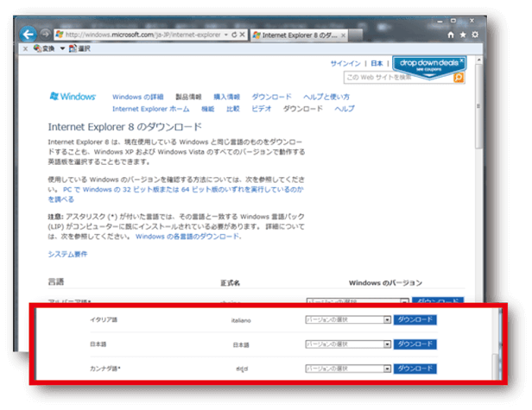Close the drop down deals banner
The height and width of the screenshot is (410, 532).
[x=461, y=60]
